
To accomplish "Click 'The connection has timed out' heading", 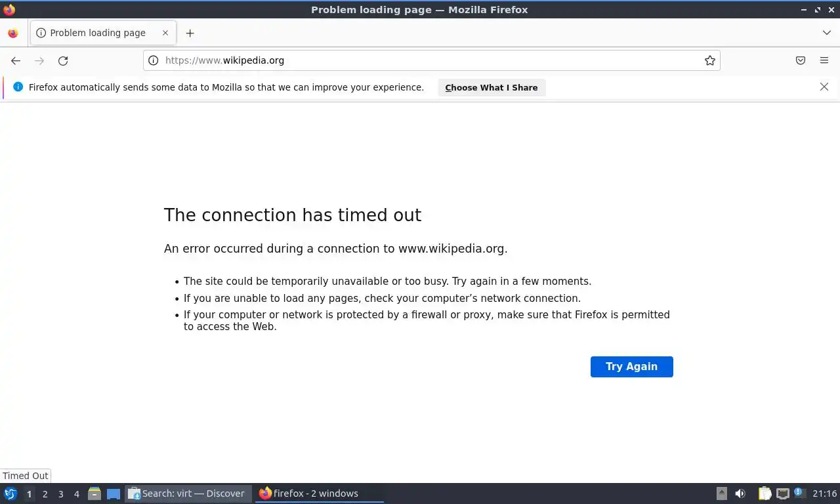I will (x=293, y=215).
